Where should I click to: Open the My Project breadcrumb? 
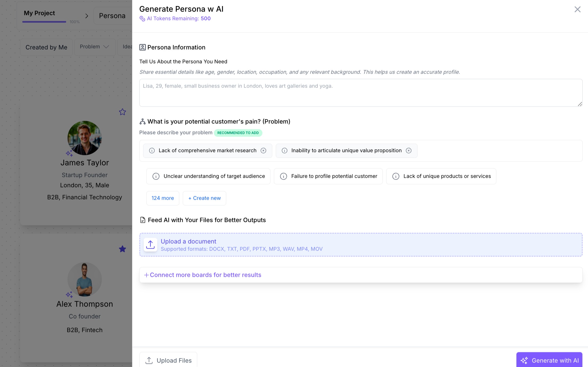pyautogui.click(x=39, y=13)
